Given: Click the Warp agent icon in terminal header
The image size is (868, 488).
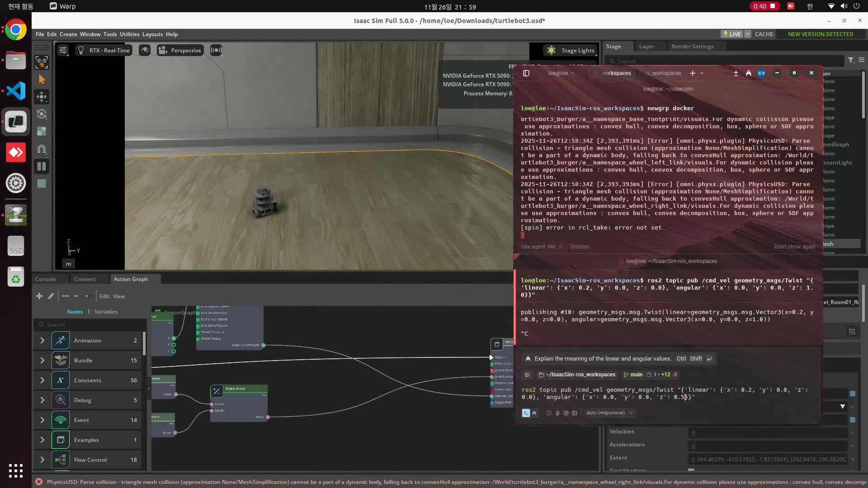Looking at the screenshot, I should click(x=749, y=73).
